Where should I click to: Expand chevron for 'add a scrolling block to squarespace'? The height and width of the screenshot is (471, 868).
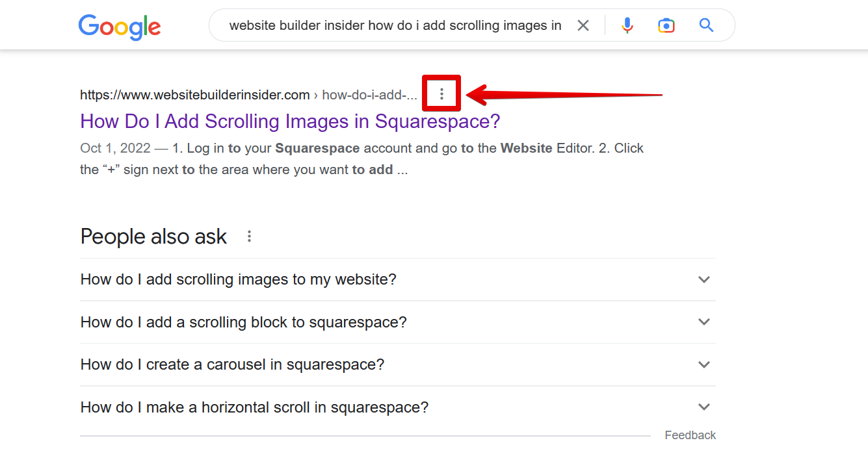tap(704, 322)
